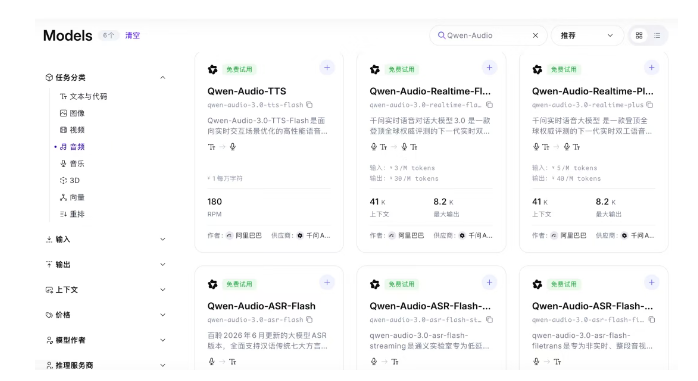Select the 音频 category
Viewport: 698px width, 381px height.
coord(73,147)
